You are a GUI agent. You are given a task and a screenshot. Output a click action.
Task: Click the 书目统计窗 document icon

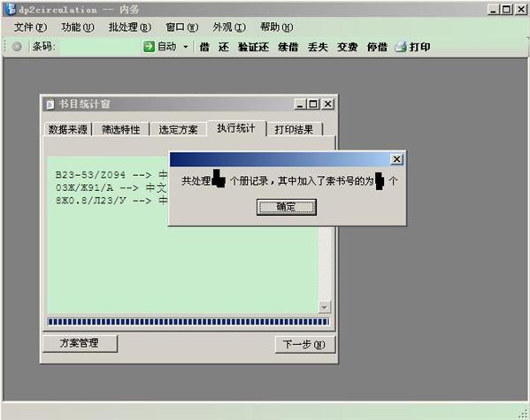(50, 104)
